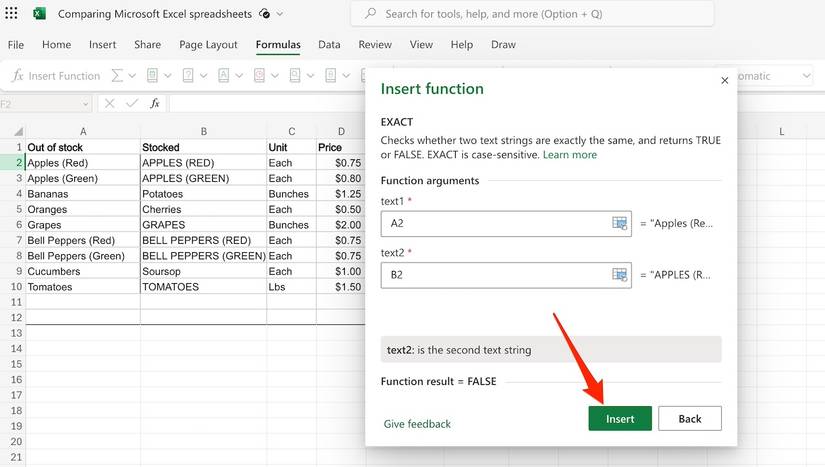
Task: Click the Text functions icon in ribbon
Action: pyautogui.click(x=223, y=76)
